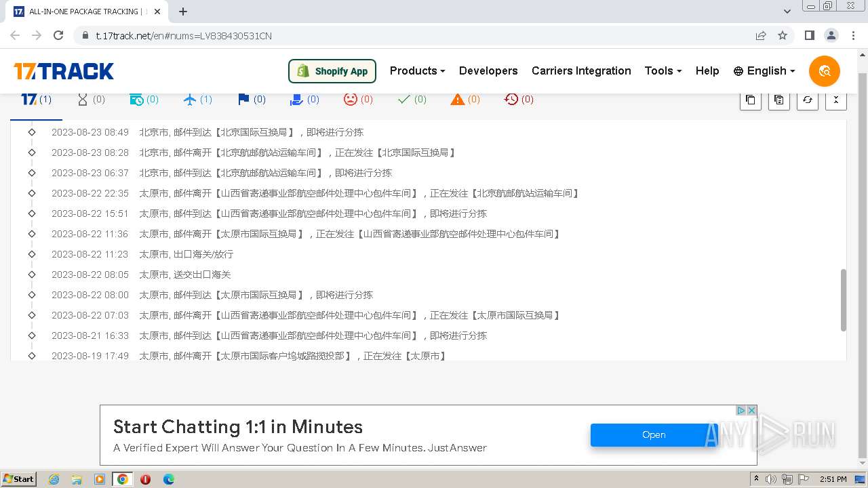Open the Shopify App button
This screenshot has height=488, width=868.
pos(332,71)
